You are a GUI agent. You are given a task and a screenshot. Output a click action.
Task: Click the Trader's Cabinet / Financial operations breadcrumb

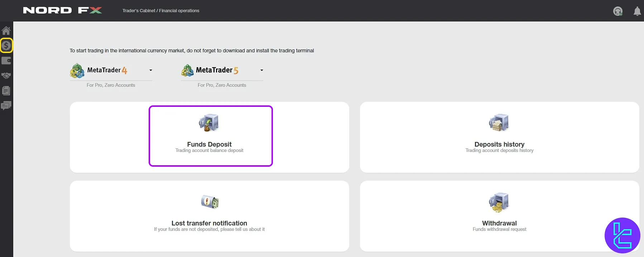click(161, 11)
